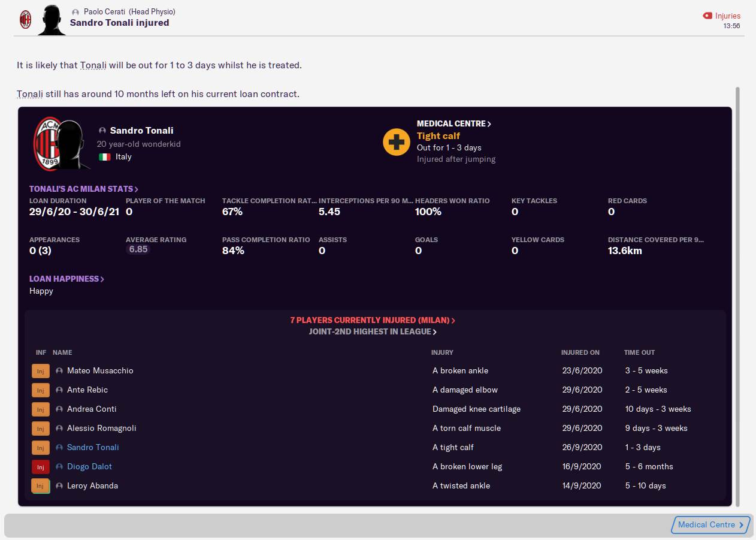Open the Joint-2nd Highest in League comparison
This screenshot has height=540, width=756.
click(372, 331)
